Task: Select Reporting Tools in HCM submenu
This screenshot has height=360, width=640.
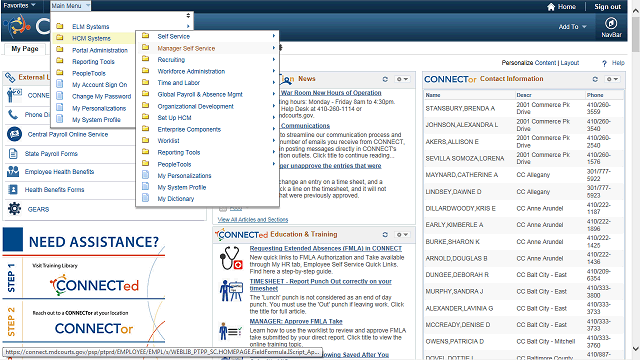Action: [179, 152]
